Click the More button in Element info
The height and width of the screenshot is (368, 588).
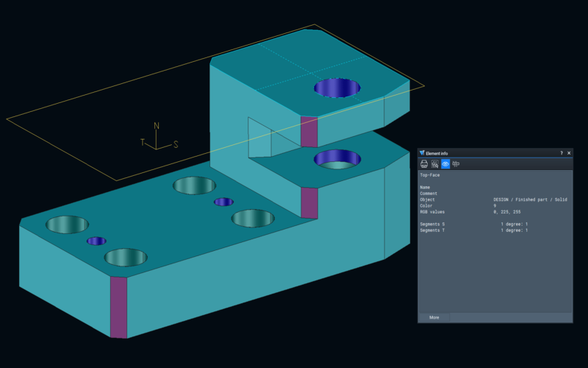pyautogui.click(x=434, y=317)
